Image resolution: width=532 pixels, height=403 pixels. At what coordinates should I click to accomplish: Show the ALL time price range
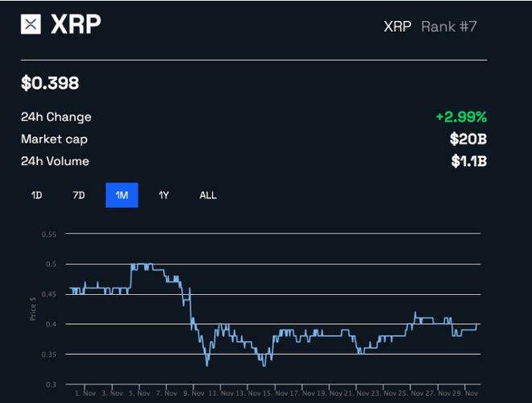(208, 195)
